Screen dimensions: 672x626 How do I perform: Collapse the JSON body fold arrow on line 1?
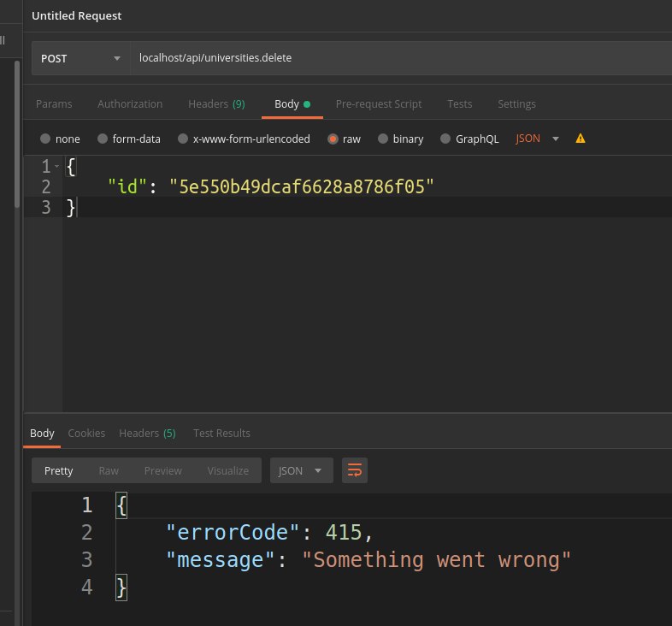(x=57, y=165)
